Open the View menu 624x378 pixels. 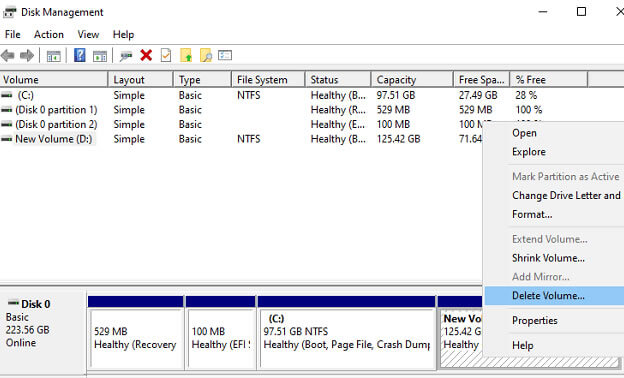pyautogui.click(x=88, y=35)
